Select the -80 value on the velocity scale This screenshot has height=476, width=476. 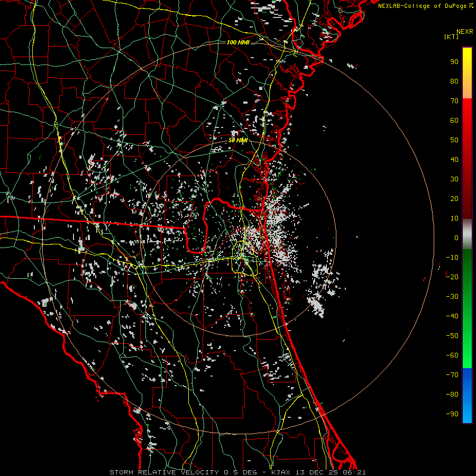[x=452, y=395]
